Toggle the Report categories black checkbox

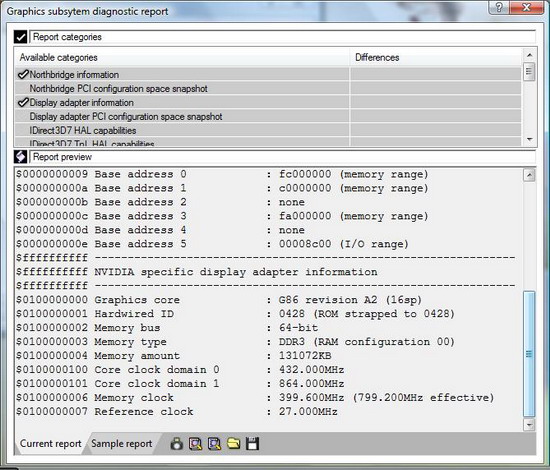click(x=21, y=36)
